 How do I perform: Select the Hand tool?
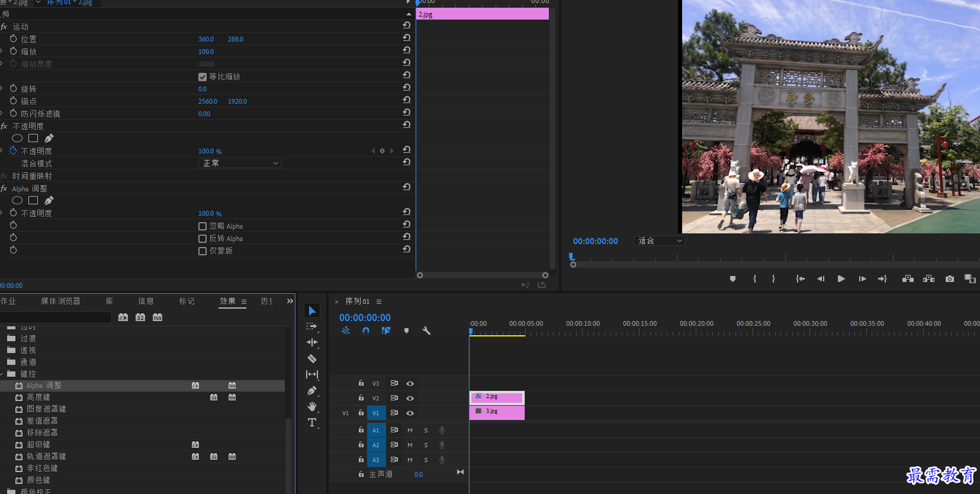coord(312,406)
